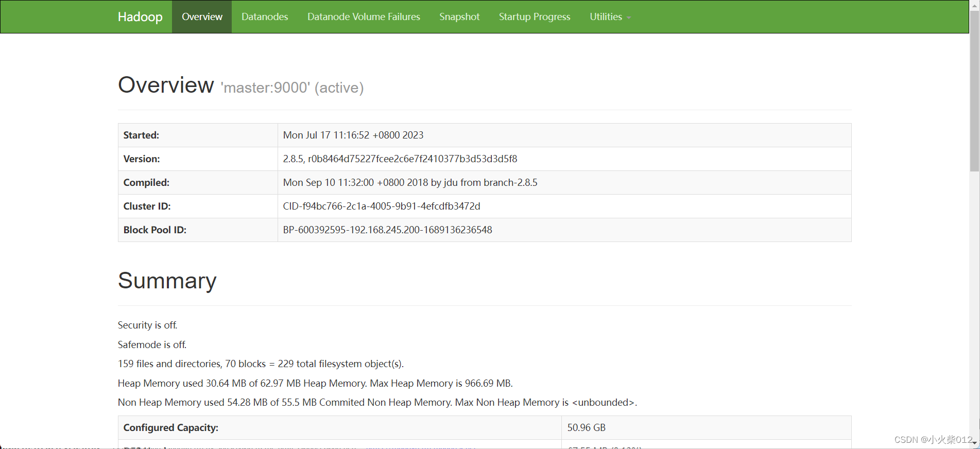Select the Block Pool ID value

(388, 230)
